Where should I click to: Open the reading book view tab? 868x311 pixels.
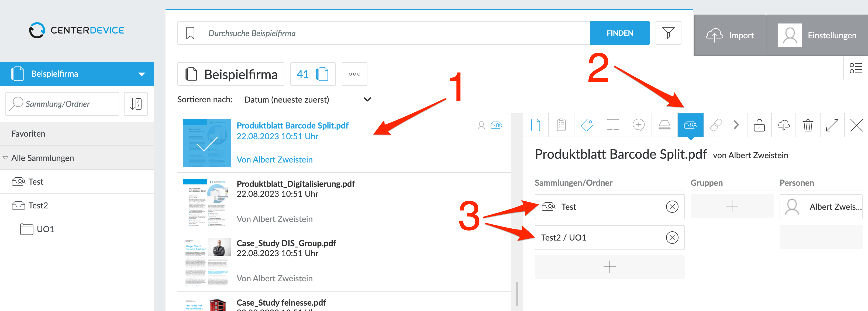click(613, 125)
